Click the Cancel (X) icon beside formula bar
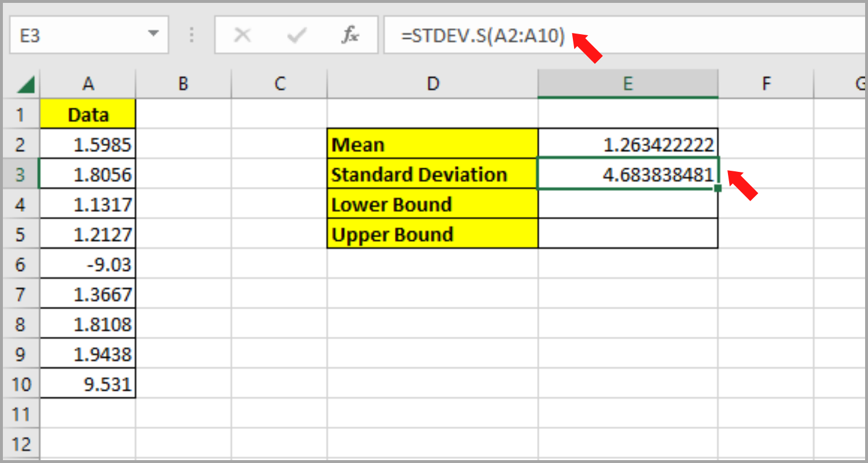Viewport: 868px width, 463px height. click(x=243, y=35)
